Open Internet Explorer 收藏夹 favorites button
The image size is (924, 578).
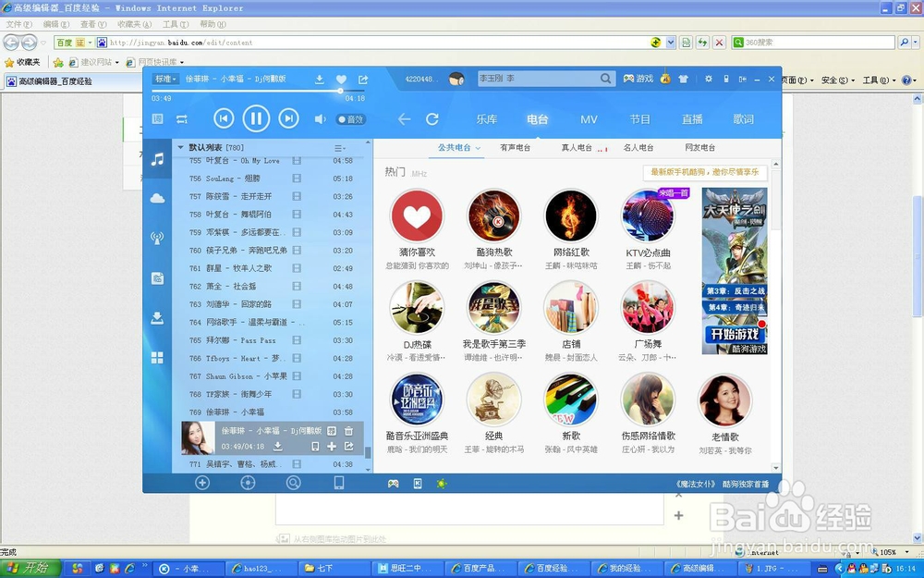pyautogui.click(x=22, y=62)
